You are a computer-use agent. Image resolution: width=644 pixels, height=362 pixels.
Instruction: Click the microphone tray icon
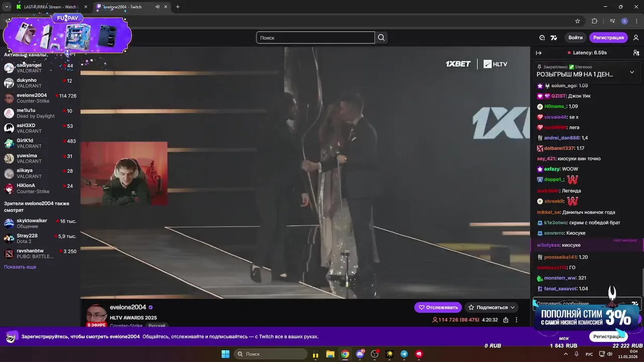pos(577,354)
